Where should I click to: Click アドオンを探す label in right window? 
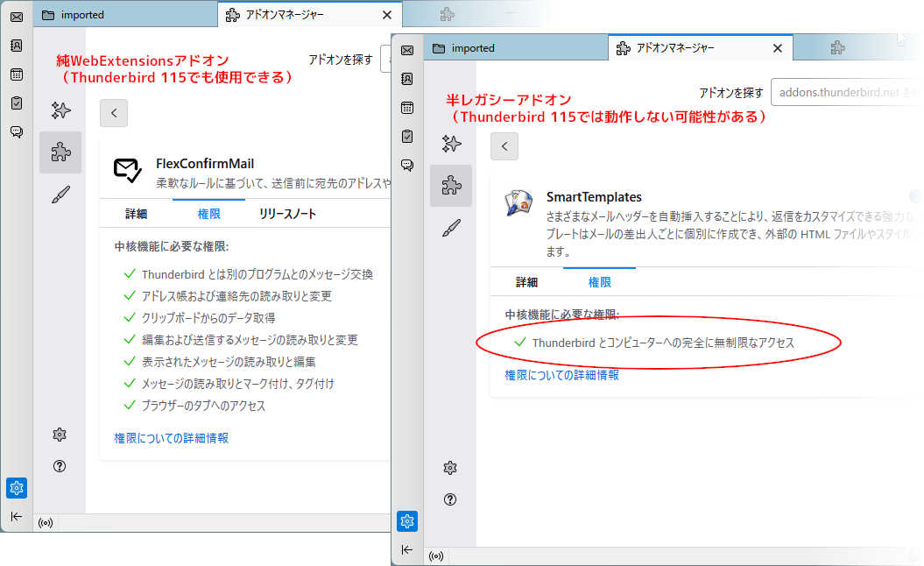click(731, 93)
